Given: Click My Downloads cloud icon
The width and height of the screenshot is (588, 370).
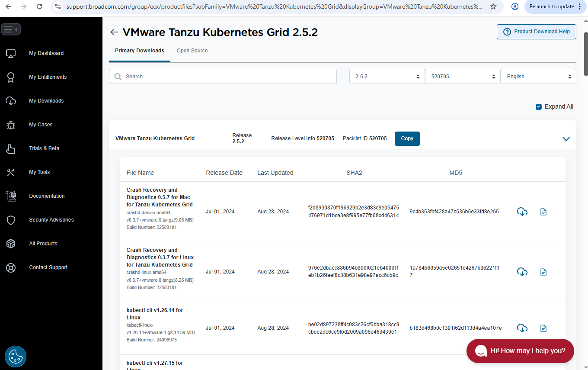Looking at the screenshot, I should coord(11,101).
